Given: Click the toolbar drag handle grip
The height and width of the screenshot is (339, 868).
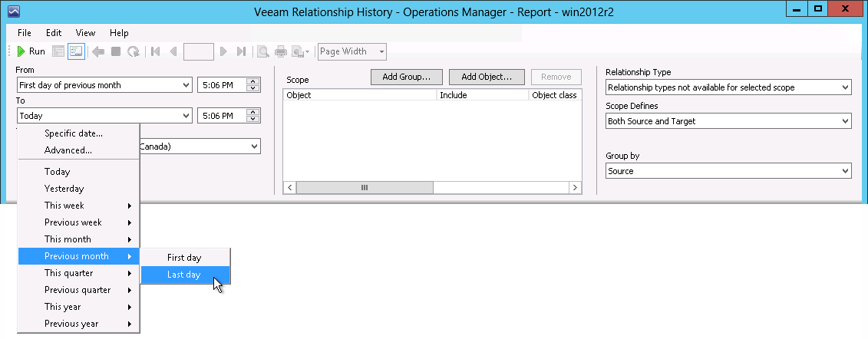Looking at the screenshot, I should (10, 51).
